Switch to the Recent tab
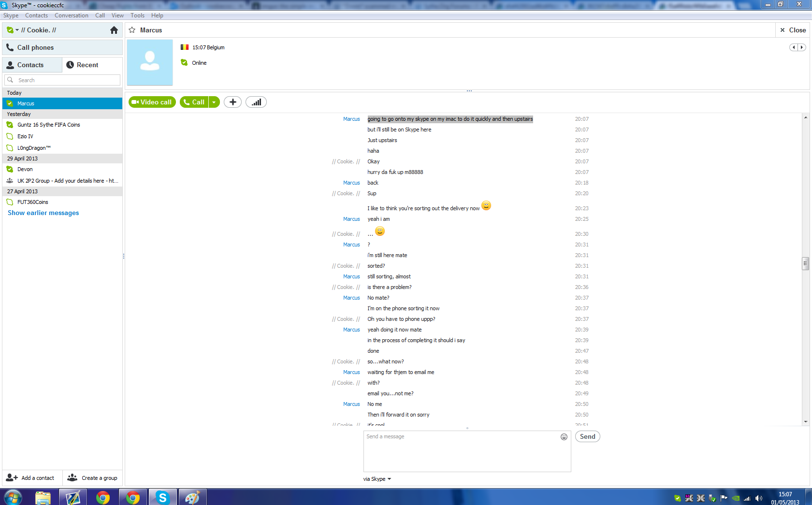This screenshot has width=812, height=505. coord(92,65)
